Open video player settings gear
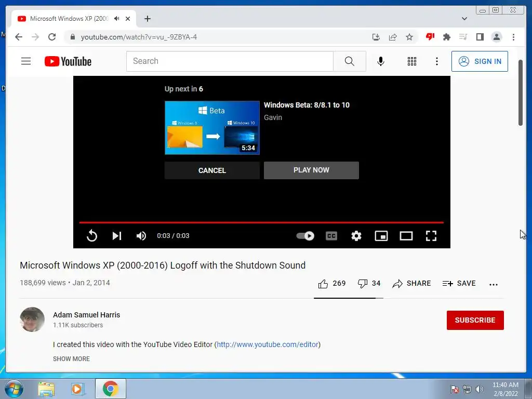532x399 pixels. click(356, 235)
